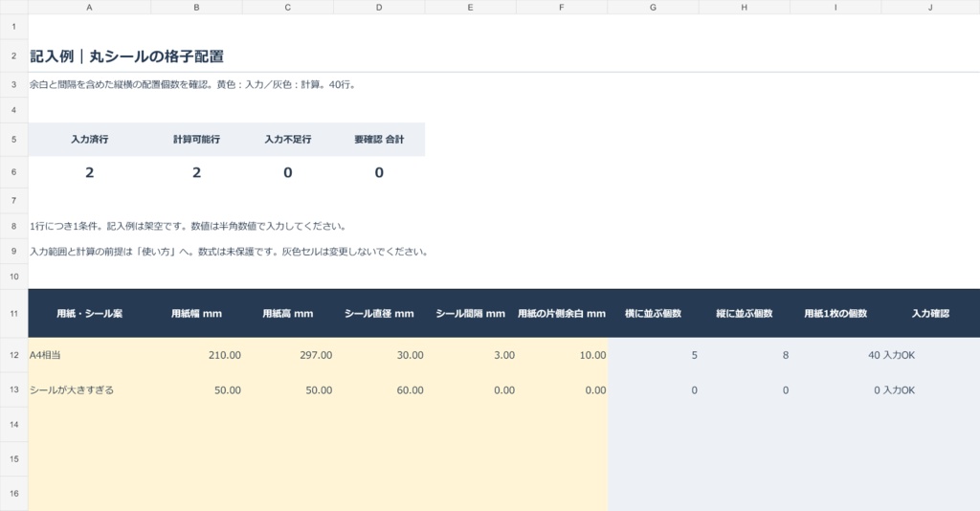Select row 12 header
Viewport: 980px width, 511px height.
[13, 355]
